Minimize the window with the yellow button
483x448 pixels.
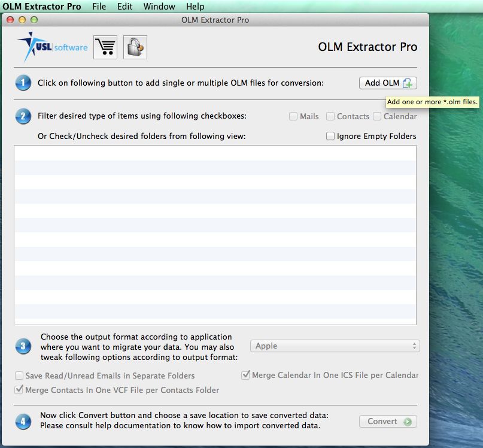tap(22, 20)
